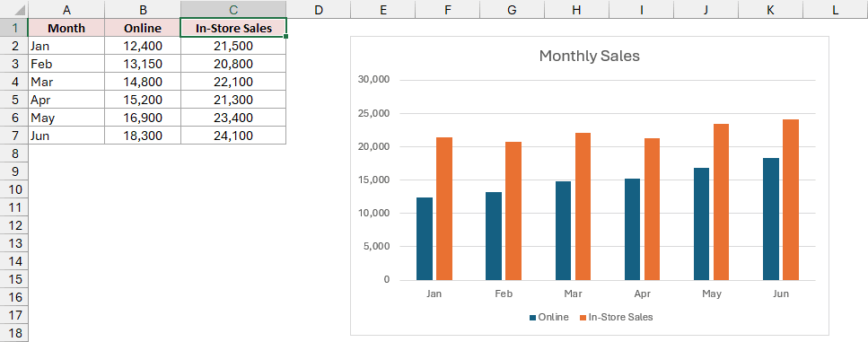Click the In-Store Sales header cell
Image resolution: width=868 pixels, height=342 pixels.
click(233, 28)
